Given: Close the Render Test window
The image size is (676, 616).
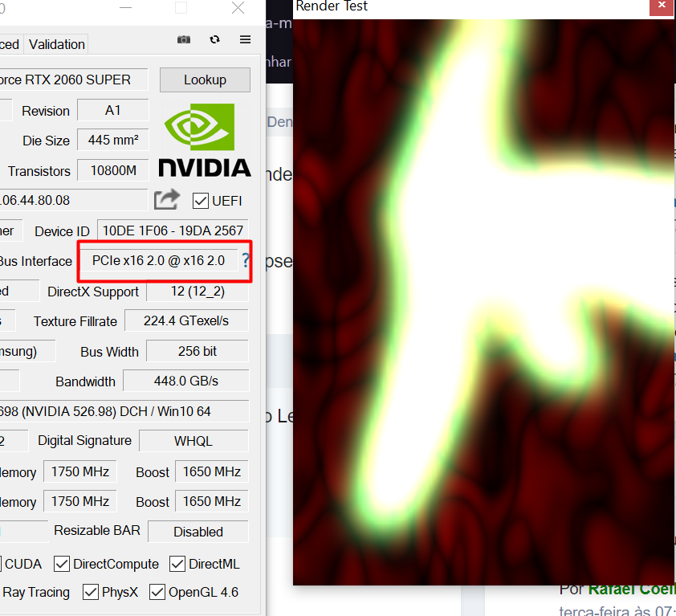Looking at the screenshot, I should (662, 7).
